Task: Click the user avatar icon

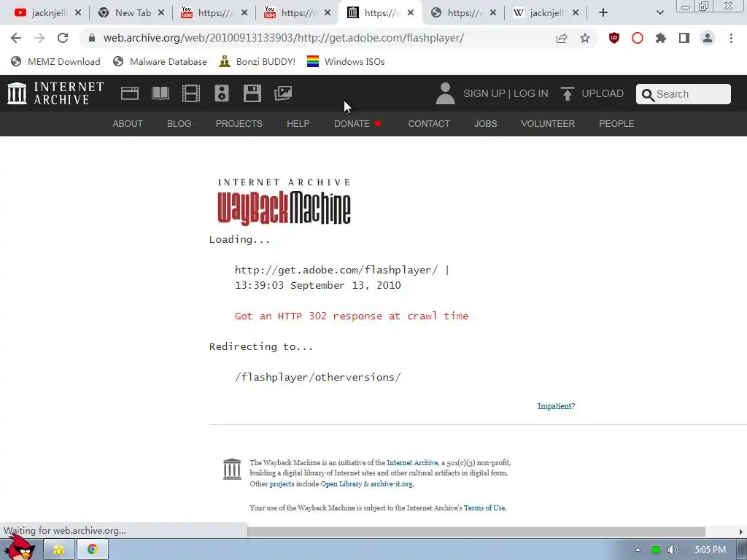Action: click(x=446, y=93)
